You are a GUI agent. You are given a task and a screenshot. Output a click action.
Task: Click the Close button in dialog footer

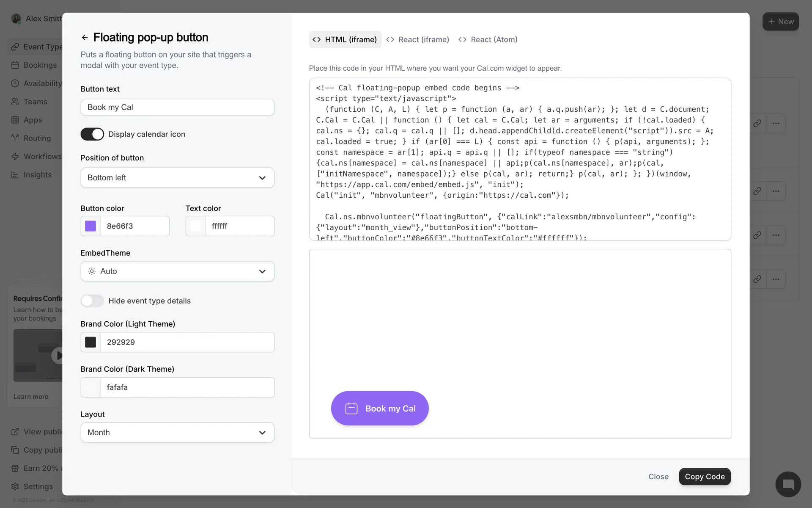pos(658,477)
